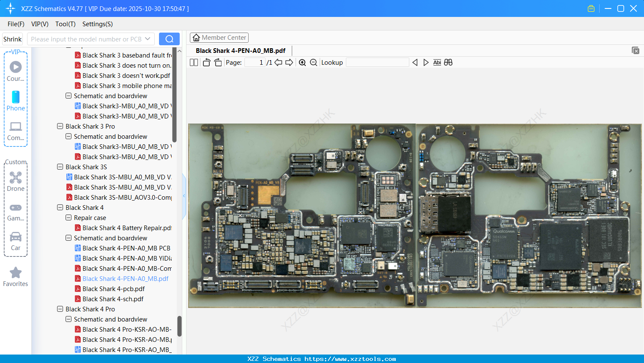The width and height of the screenshot is (644, 363).
Task: Toggle two-page view layout
Action: (x=194, y=63)
